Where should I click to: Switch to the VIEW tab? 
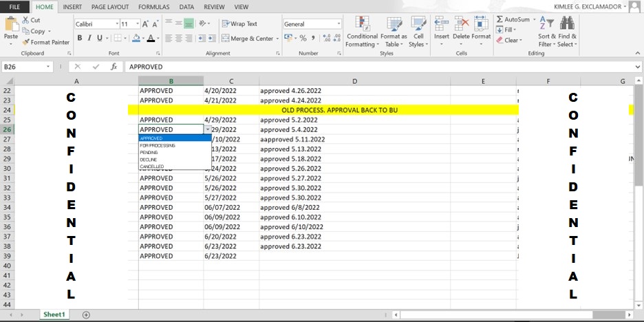pyautogui.click(x=241, y=7)
